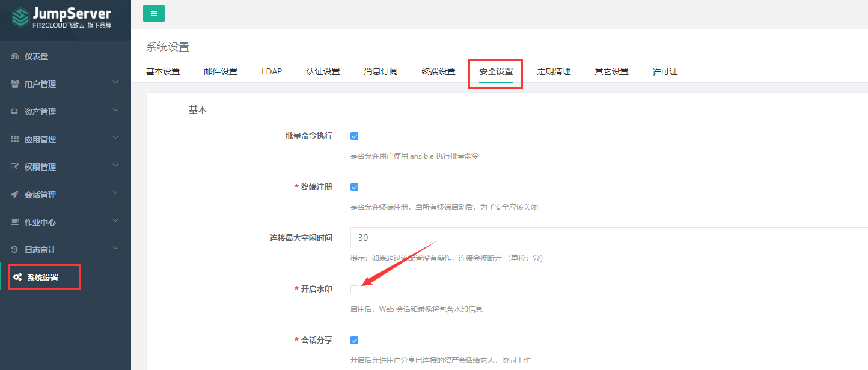Click the 会话管理 paper plane icon

16,194
